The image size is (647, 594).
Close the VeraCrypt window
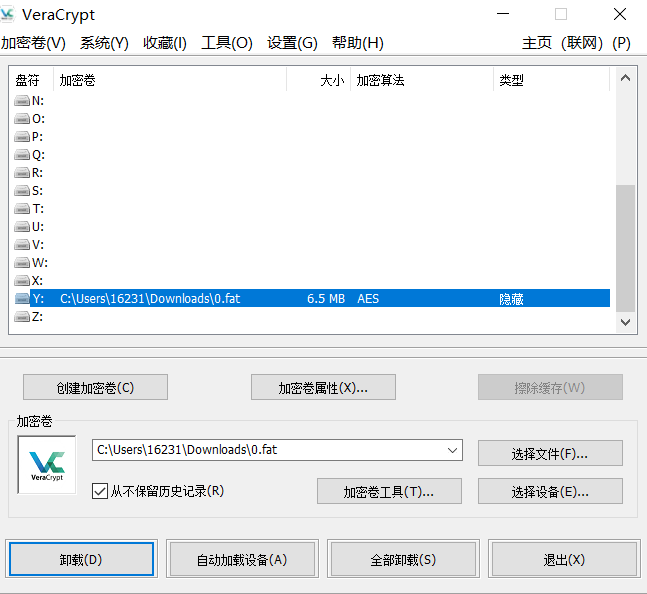[620, 14]
